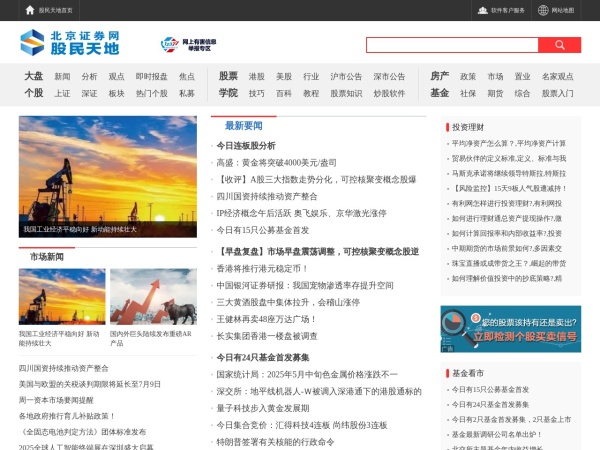This screenshot has width=600, height=450.
Task: Open the 网上有害信息举报专区 badge
Action: pos(188,45)
